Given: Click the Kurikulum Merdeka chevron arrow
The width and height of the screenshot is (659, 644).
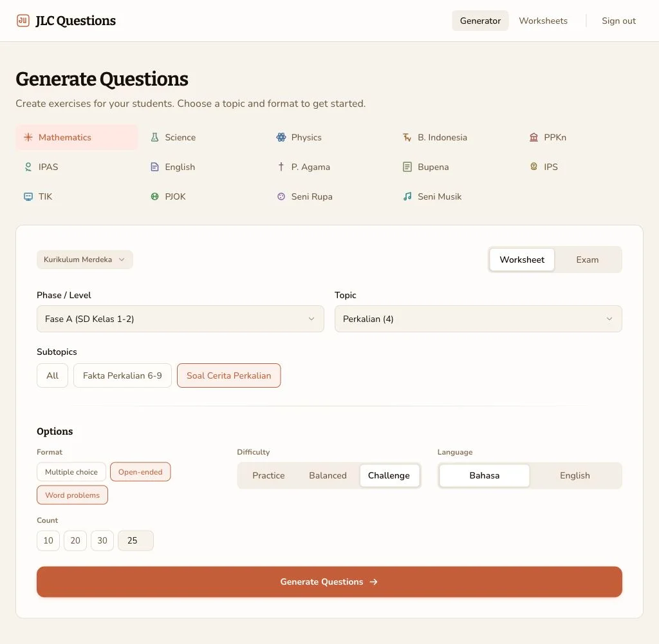Looking at the screenshot, I should (x=122, y=260).
